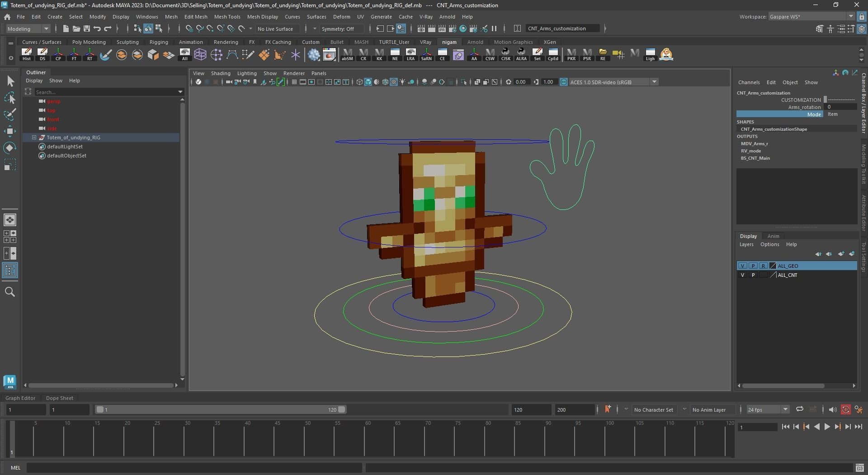This screenshot has height=475, width=868.
Task: Click the Arms_rotation value field
Action: (x=841, y=107)
